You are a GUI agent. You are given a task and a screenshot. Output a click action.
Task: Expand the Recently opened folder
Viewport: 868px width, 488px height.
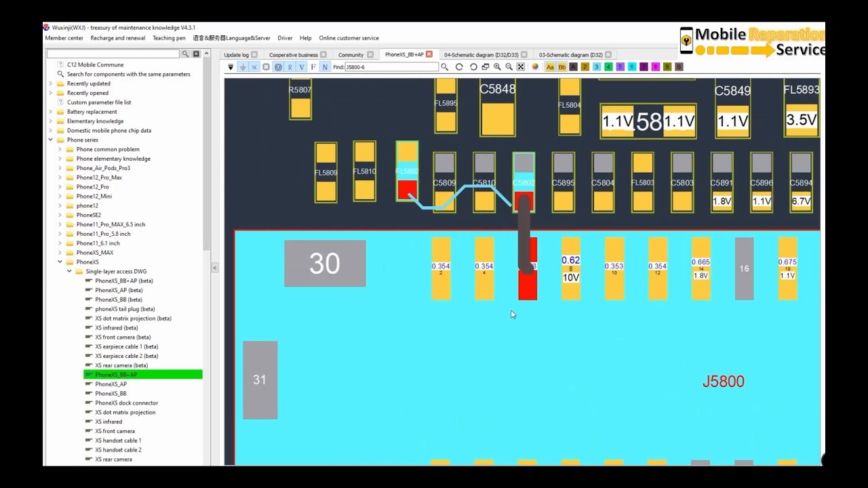point(50,93)
